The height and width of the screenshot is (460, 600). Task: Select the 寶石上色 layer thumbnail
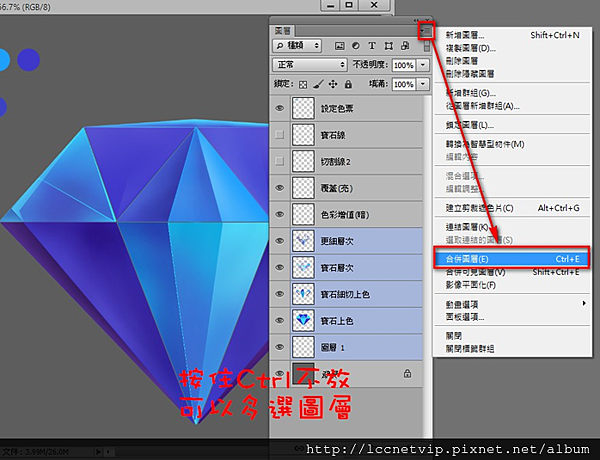(303, 320)
